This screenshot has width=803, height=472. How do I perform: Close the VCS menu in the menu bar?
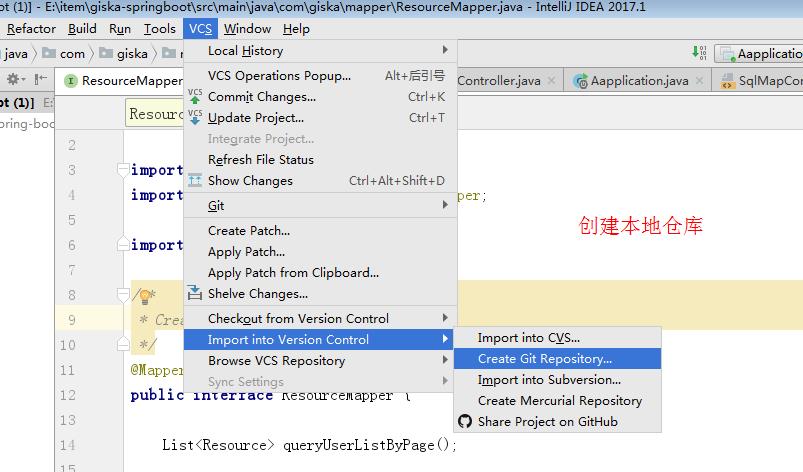pyautogui.click(x=200, y=29)
